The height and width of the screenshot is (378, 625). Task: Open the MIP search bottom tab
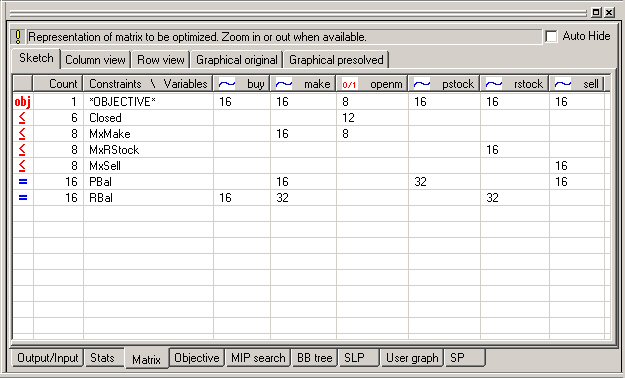258,358
